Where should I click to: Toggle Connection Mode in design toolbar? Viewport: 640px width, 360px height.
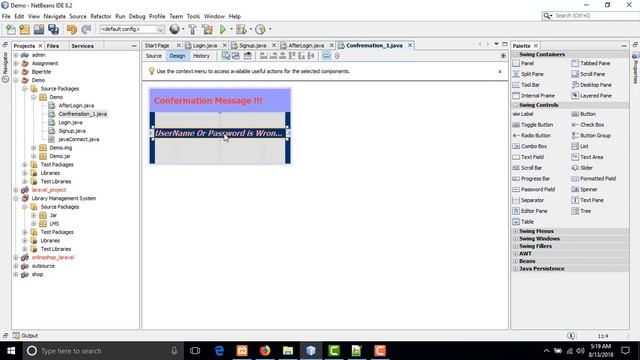point(236,56)
